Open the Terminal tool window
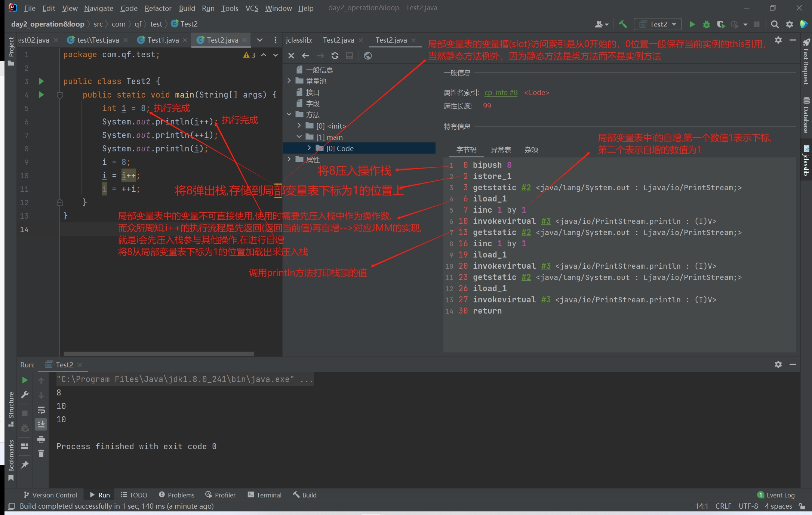 264,495
